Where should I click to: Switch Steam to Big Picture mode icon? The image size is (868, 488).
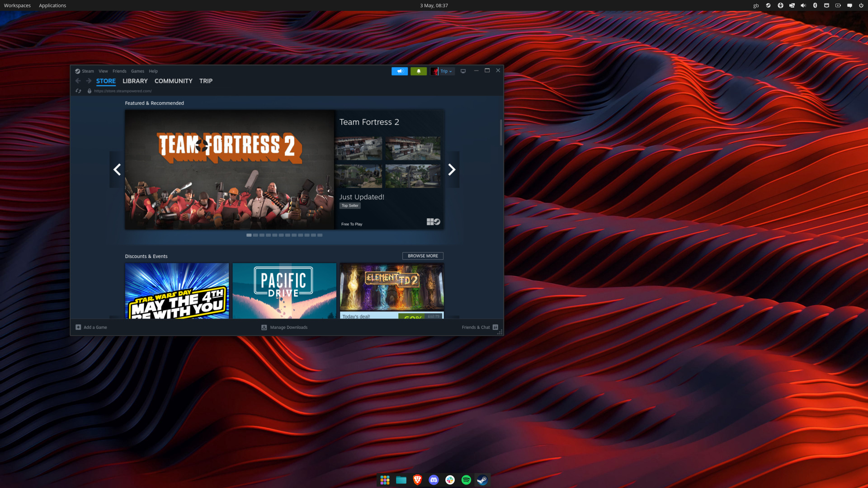pyautogui.click(x=463, y=71)
